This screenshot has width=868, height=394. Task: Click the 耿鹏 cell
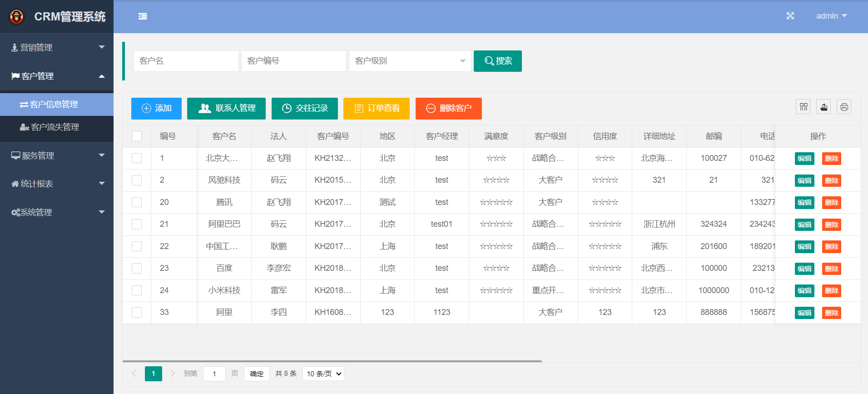pos(279,246)
